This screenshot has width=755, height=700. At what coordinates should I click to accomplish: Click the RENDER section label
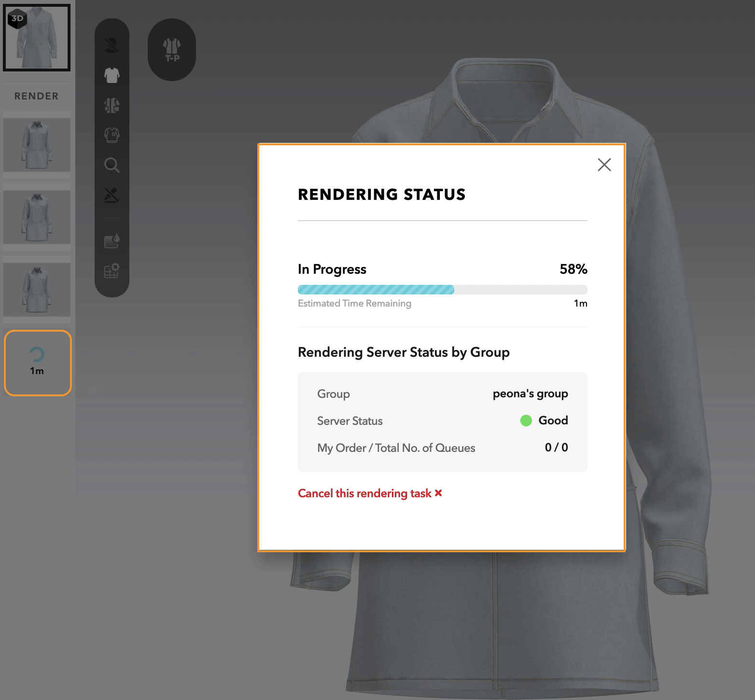tap(37, 96)
